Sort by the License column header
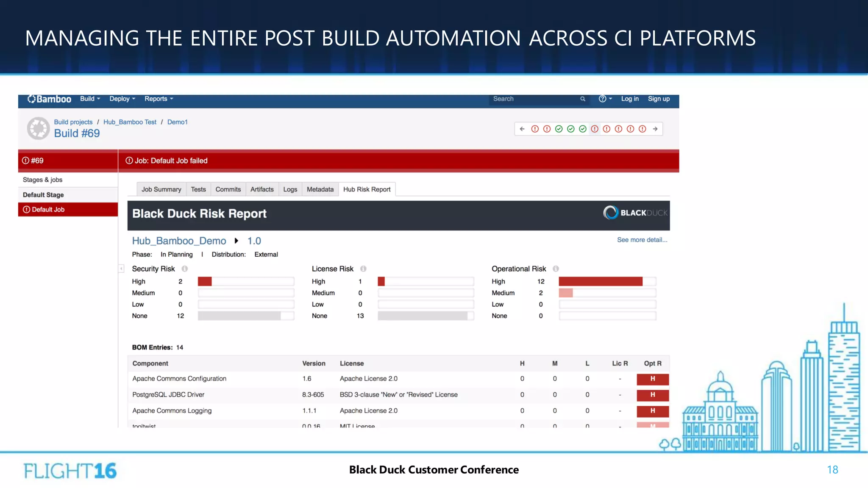This screenshot has height=488, width=868. point(352,363)
